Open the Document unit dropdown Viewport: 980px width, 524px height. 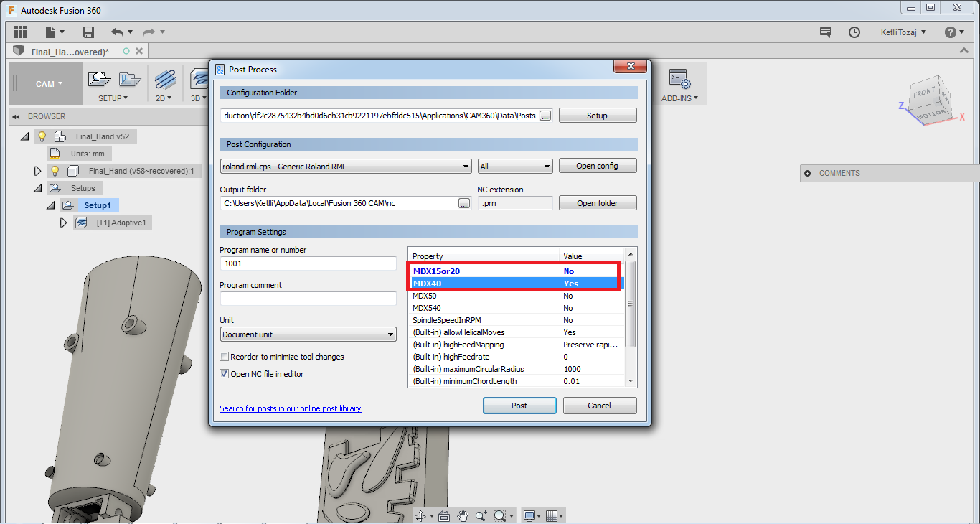click(308, 334)
